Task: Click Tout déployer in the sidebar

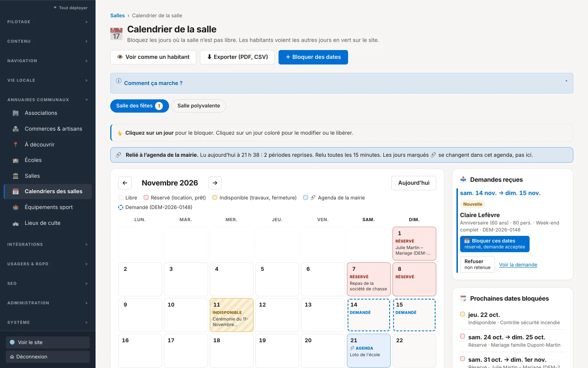Action: 71,8
